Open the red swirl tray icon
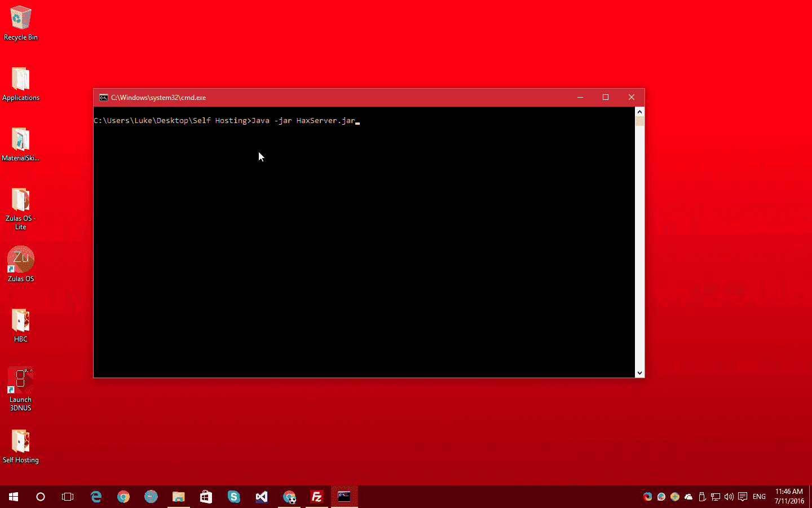The height and width of the screenshot is (508, 812). [x=647, y=497]
